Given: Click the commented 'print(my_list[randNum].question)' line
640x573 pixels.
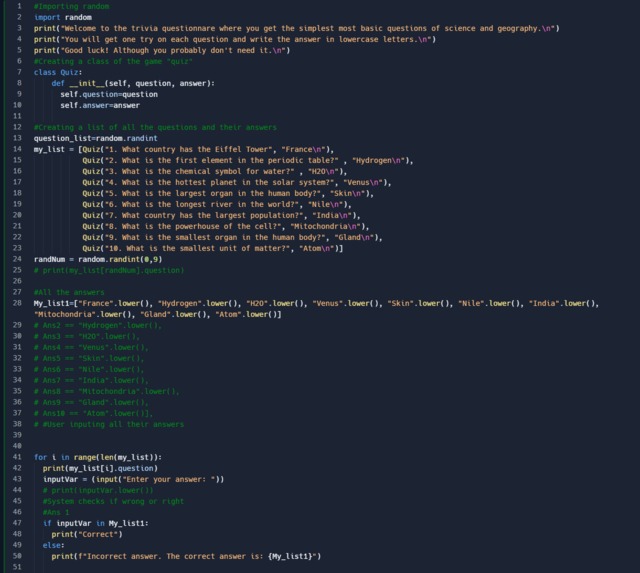Looking at the screenshot, I should [x=109, y=271].
